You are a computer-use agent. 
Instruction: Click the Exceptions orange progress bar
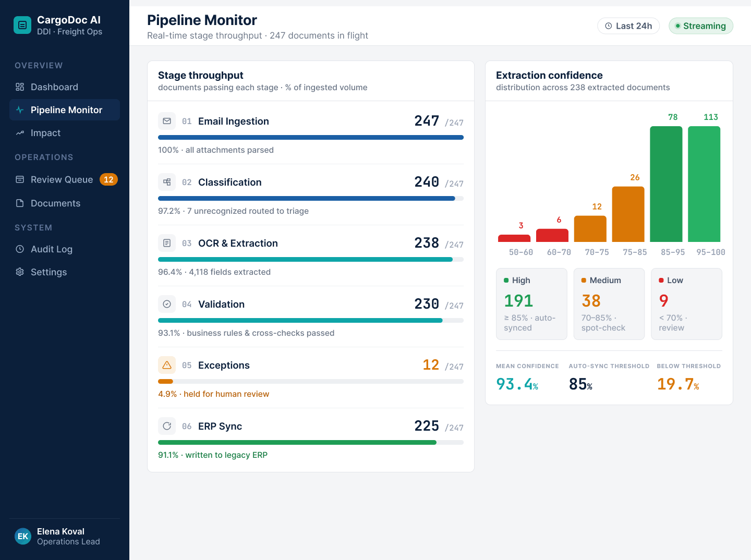tap(165, 382)
